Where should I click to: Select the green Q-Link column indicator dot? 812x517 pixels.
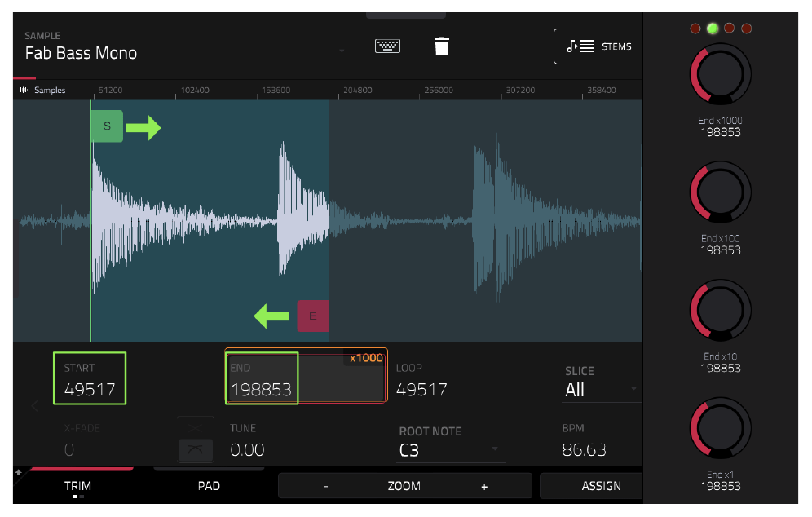pos(713,29)
